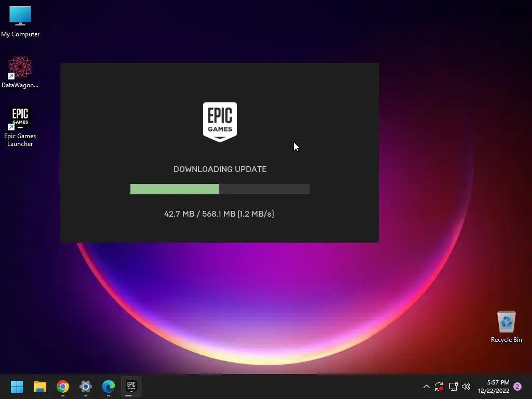532x399 pixels.
Task: Open network status tray icon
Action: 453,387
